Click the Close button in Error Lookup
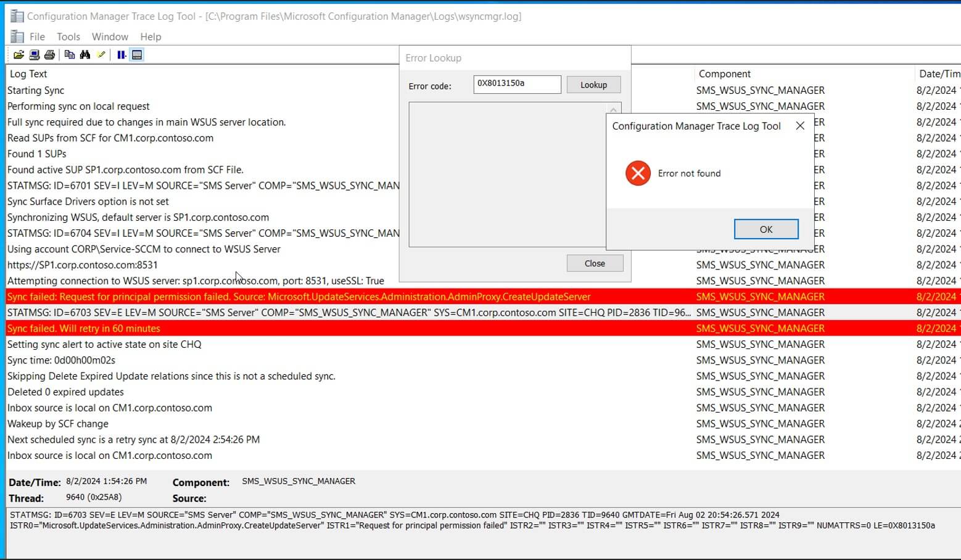The height and width of the screenshot is (560, 961). [595, 263]
